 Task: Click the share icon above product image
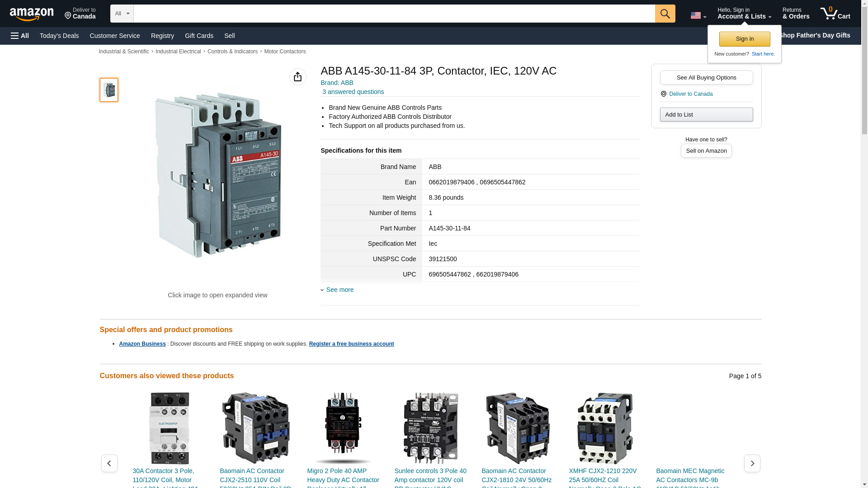click(297, 77)
